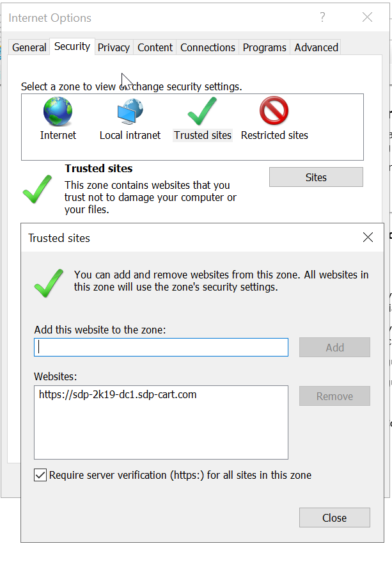Click the Internet Options help question mark
This screenshot has width=392, height=562.
click(323, 17)
